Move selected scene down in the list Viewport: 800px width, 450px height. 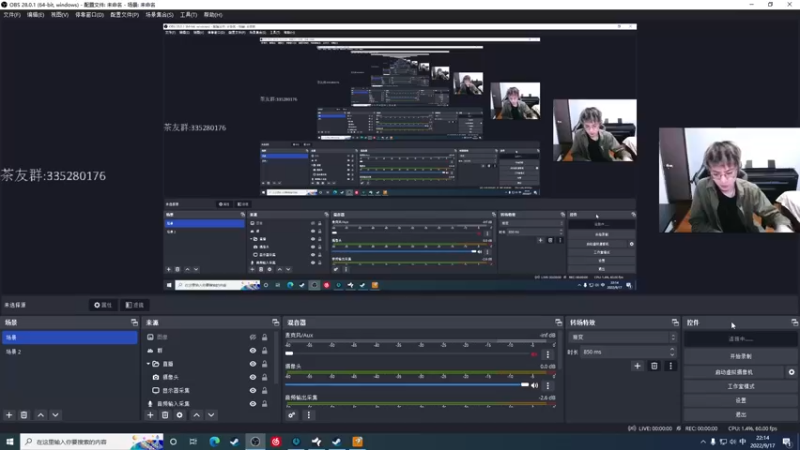[55, 415]
